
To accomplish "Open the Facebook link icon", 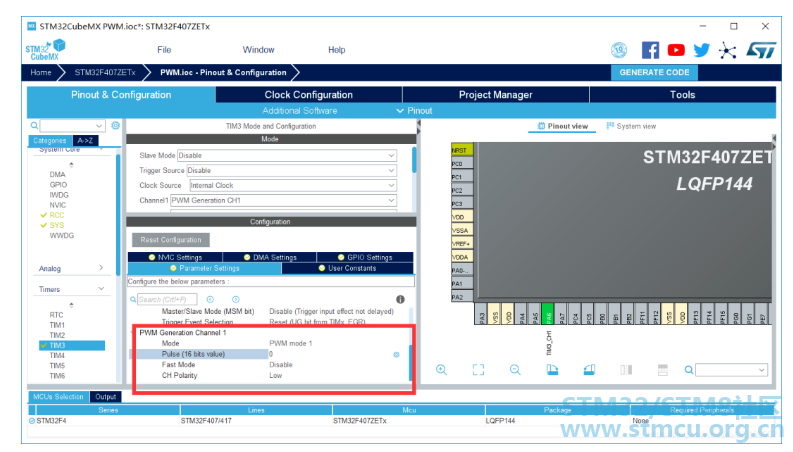I will tap(650, 50).
